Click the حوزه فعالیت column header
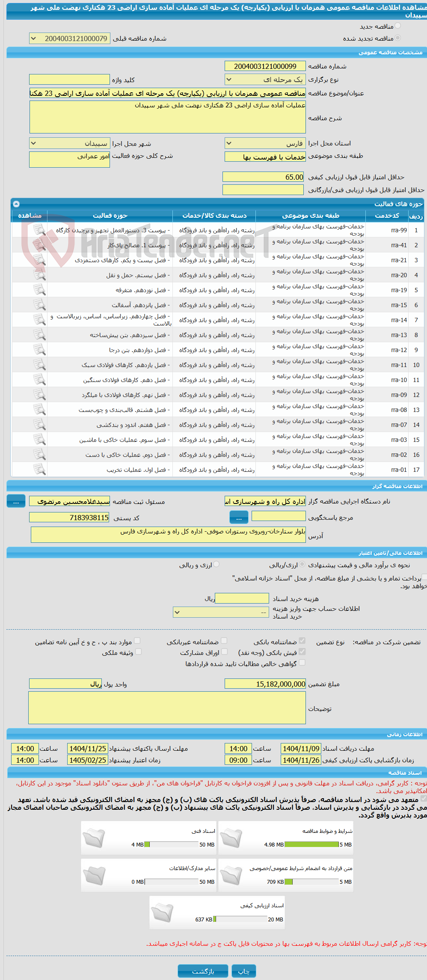 [110, 216]
